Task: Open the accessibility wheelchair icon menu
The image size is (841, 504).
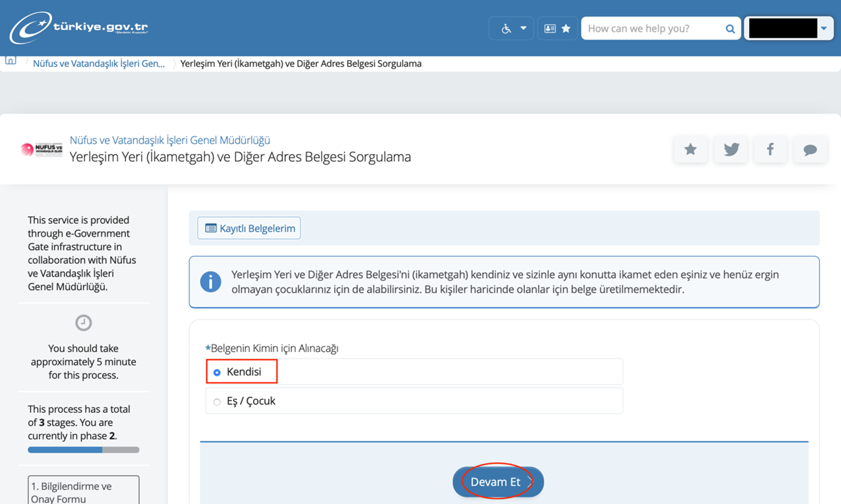Action: coord(506,28)
